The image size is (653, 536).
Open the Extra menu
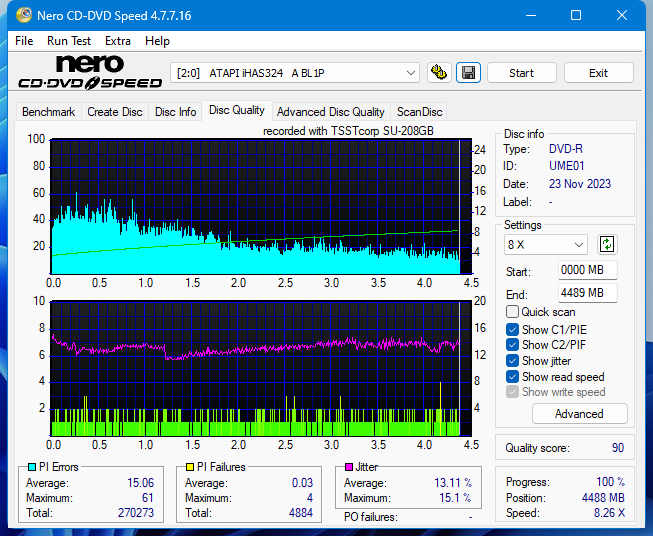point(118,41)
